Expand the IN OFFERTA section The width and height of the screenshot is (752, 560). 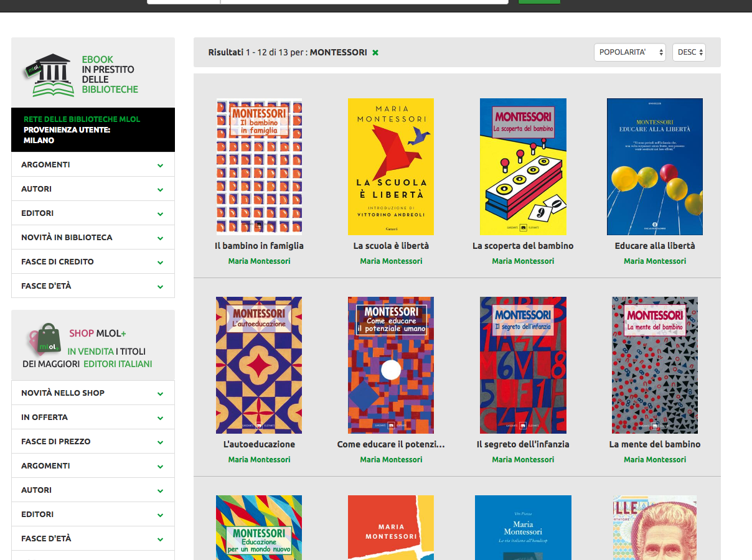93,418
